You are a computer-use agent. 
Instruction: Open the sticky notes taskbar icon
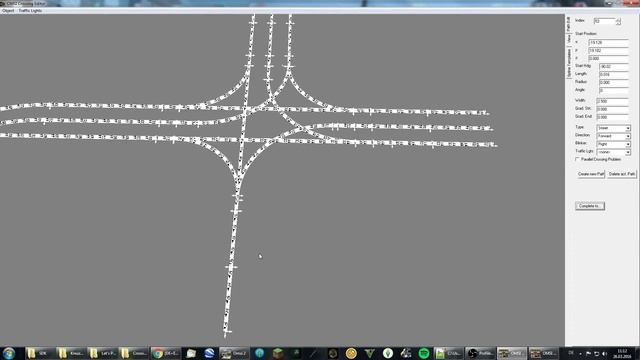coord(191,353)
